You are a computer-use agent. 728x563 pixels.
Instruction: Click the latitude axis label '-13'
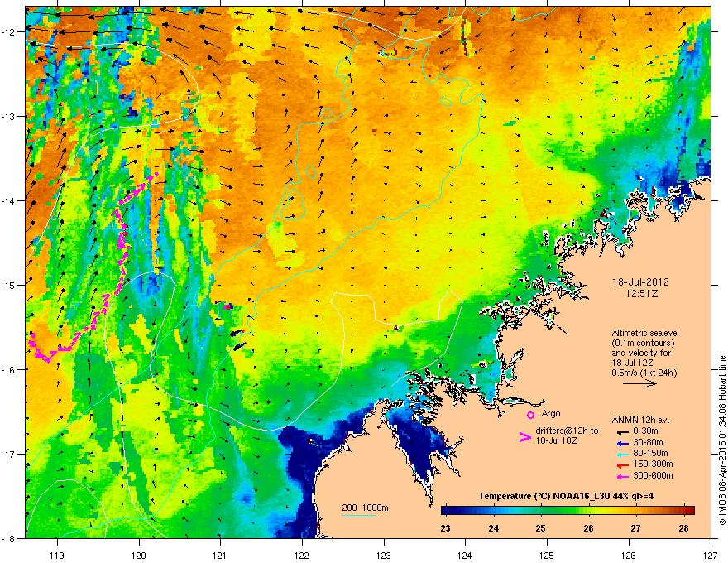pyautogui.click(x=8, y=116)
